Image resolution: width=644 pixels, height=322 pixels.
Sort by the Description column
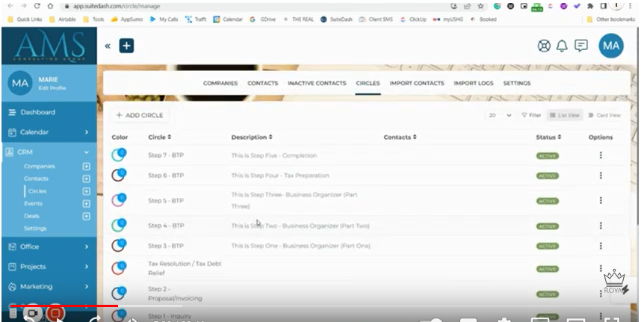click(252, 137)
